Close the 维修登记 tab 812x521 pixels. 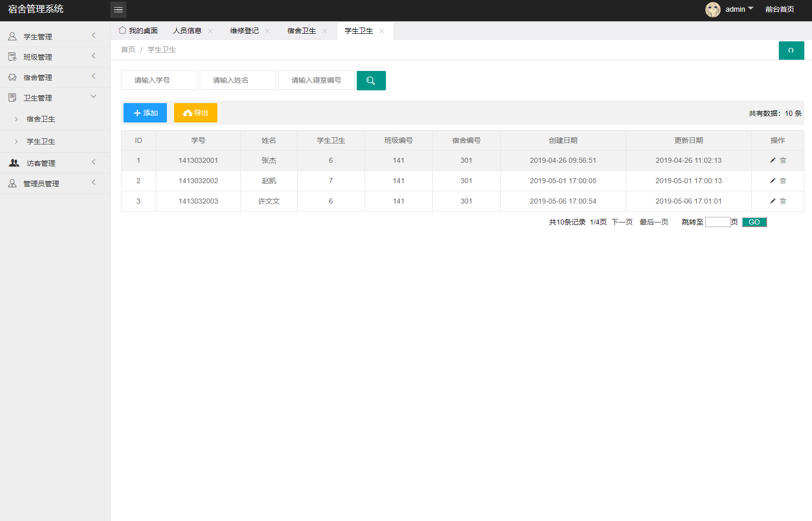coord(267,31)
